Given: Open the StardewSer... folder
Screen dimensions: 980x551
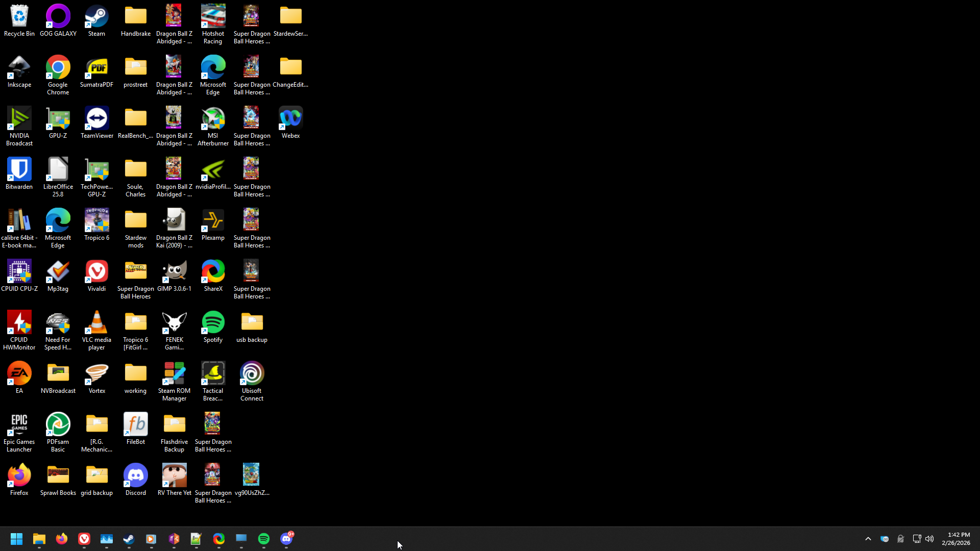Looking at the screenshot, I should click(x=290, y=21).
